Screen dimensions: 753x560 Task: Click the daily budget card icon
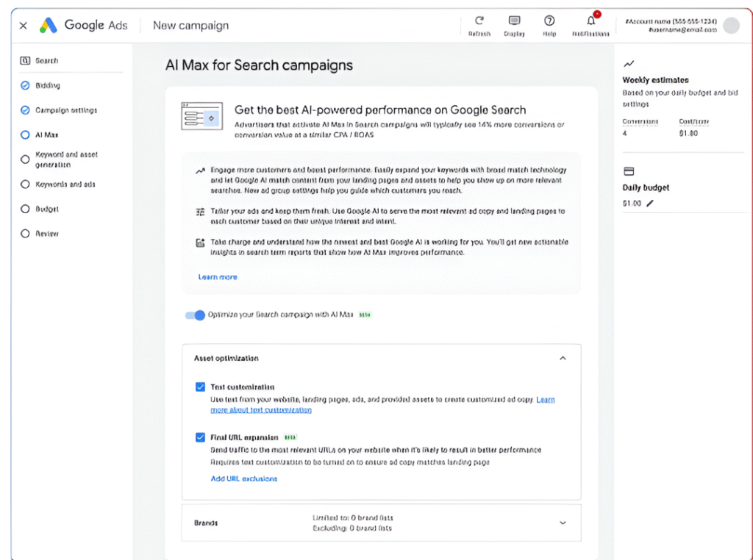pos(629,171)
